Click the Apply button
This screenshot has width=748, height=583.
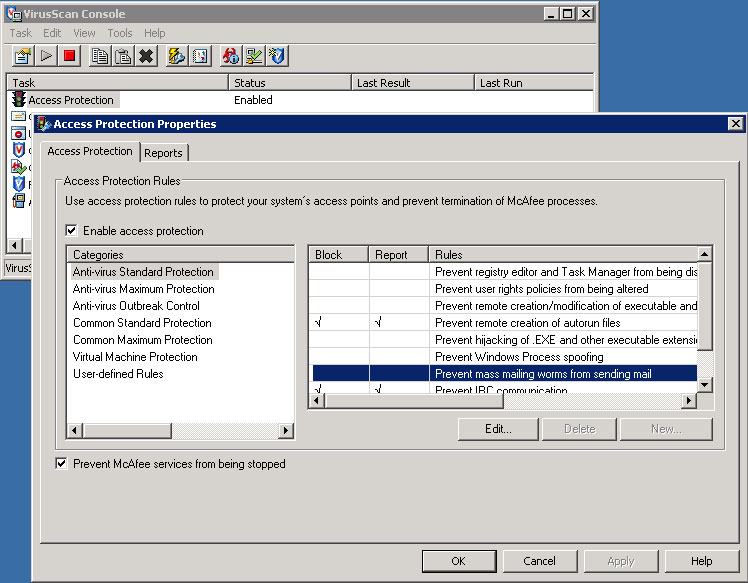[x=621, y=561]
